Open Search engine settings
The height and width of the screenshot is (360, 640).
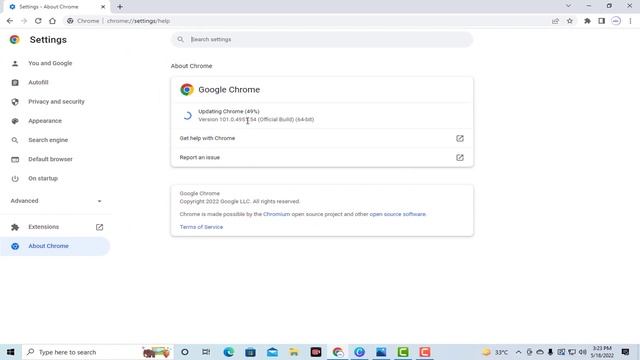[48, 140]
